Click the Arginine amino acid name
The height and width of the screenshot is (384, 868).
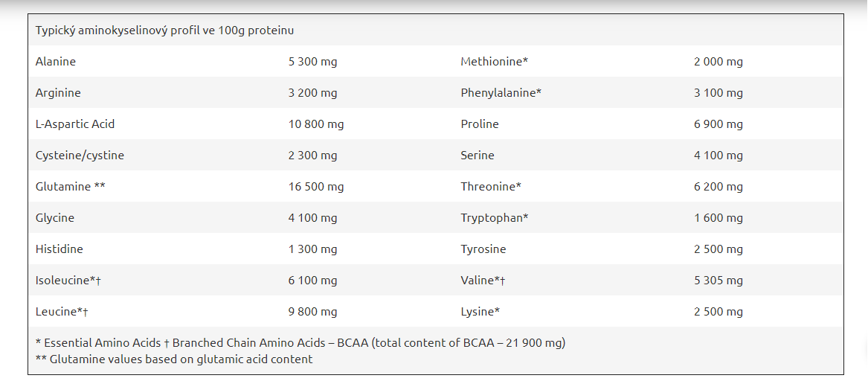(x=58, y=93)
